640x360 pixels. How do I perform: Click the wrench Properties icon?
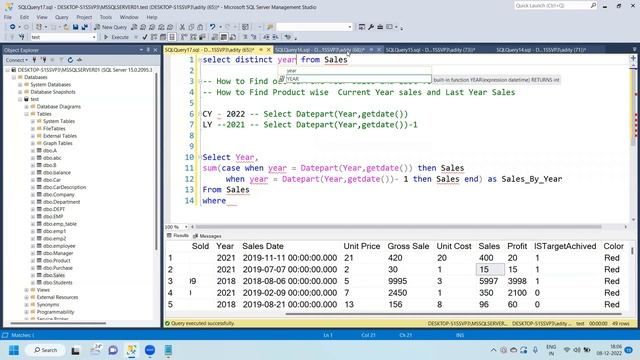point(371,27)
